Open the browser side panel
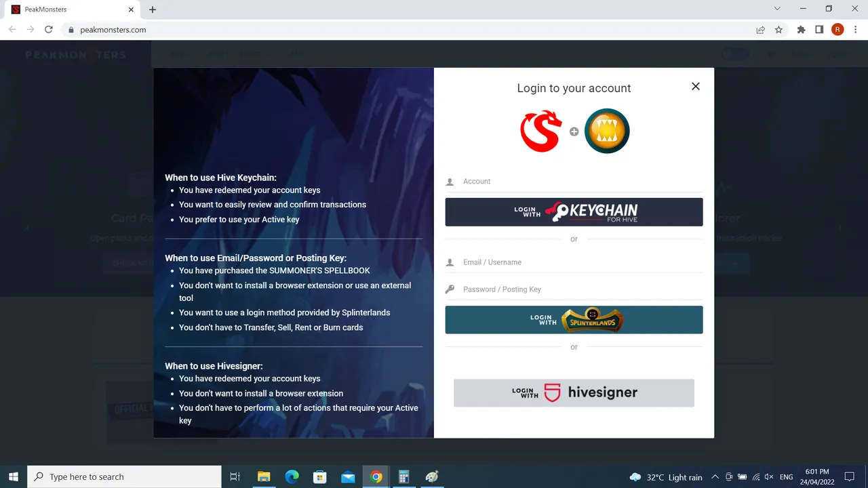This screenshot has width=868, height=488. pyautogui.click(x=819, y=30)
